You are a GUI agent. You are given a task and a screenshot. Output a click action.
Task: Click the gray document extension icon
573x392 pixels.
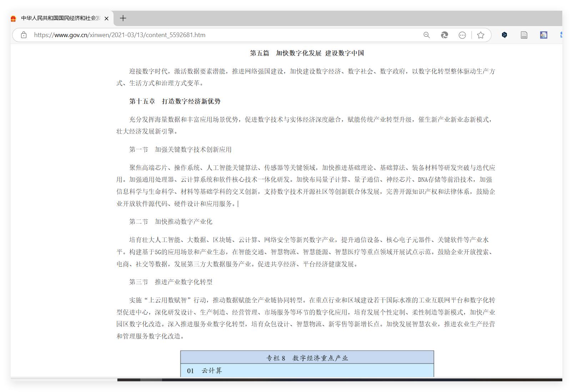pyautogui.click(x=524, y=35)
